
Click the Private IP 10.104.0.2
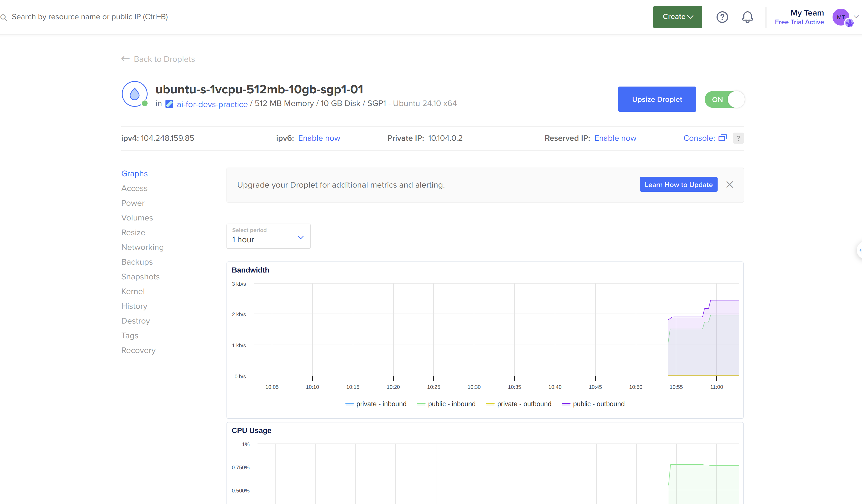pos(445,138)
